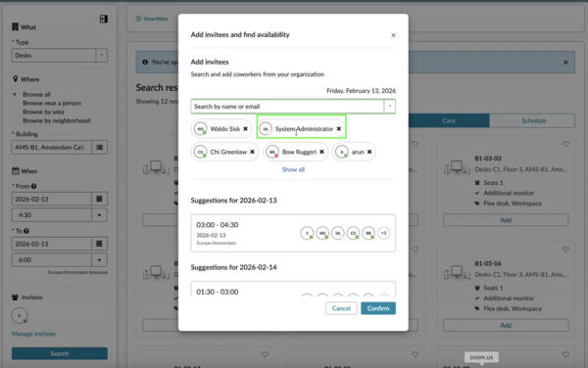Remove Chi Greenlaw from invitees
This screenshot has height=368, width=588.
tap(253, 152)
